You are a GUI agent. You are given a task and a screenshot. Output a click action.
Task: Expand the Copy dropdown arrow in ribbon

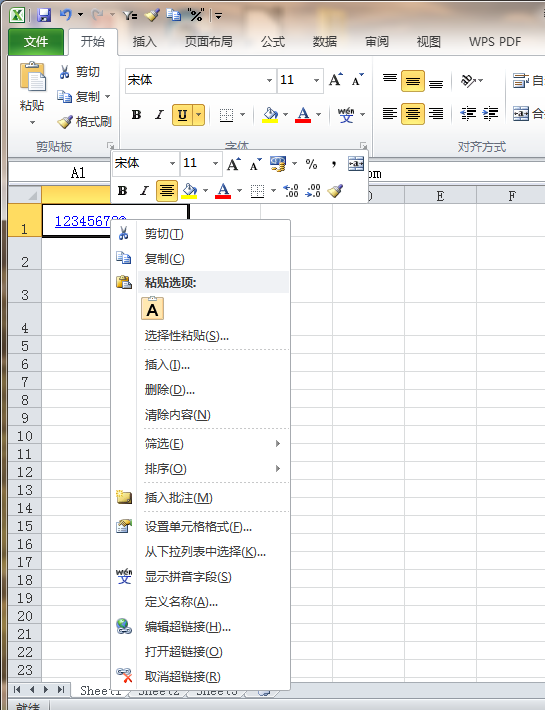[x=107, y=96]
